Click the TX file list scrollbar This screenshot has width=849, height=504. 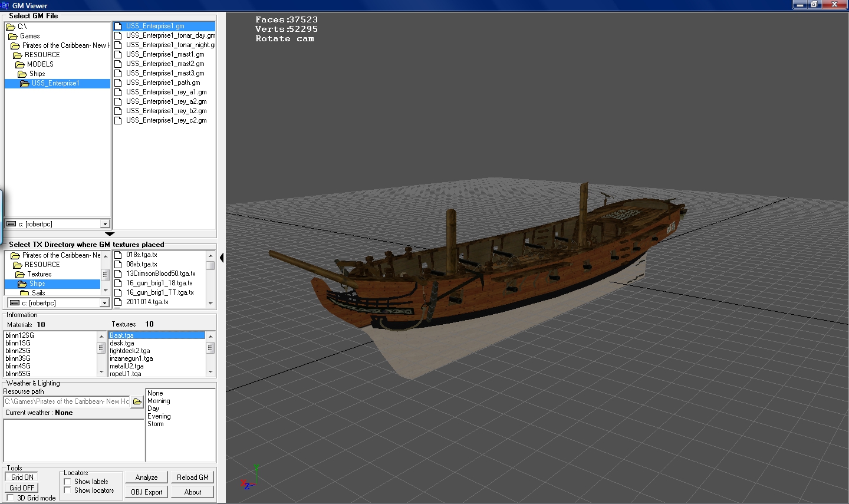pyautogui.click(x=210, y=279)
